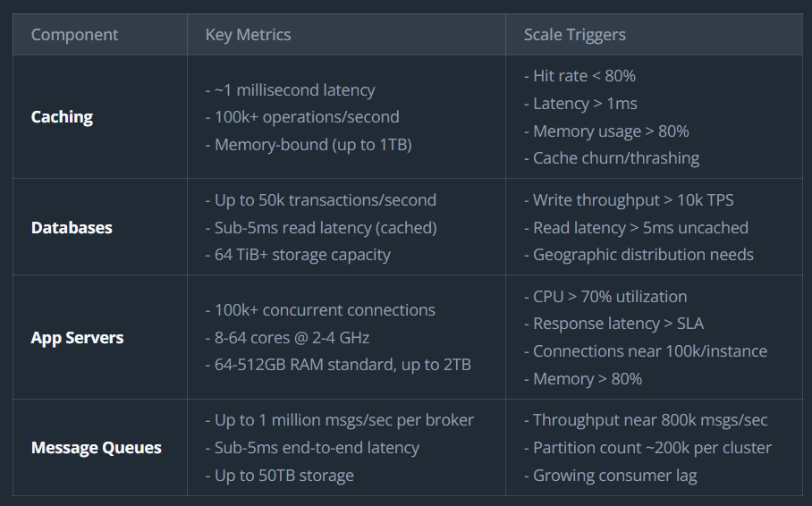The width and height of the screenshot is (812, 506).
Task: Click the Component column header
Action: coord(74,35)
